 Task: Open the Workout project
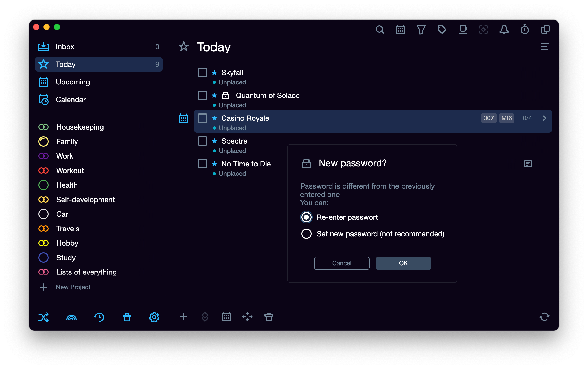(99, 171)
